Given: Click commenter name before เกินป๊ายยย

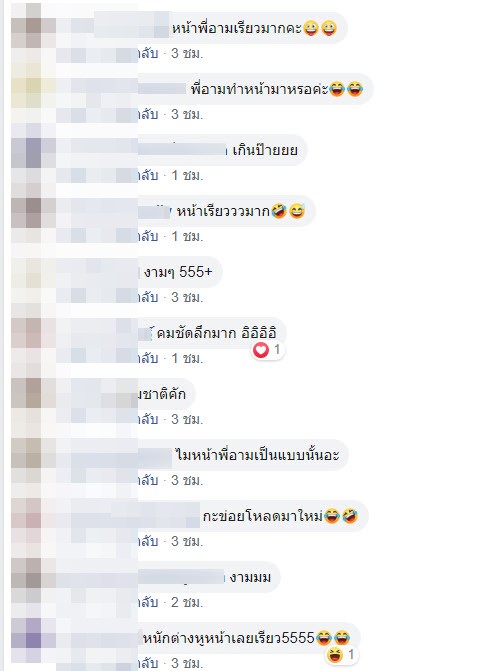Looking at the screenshot, I should pos(182,150).
